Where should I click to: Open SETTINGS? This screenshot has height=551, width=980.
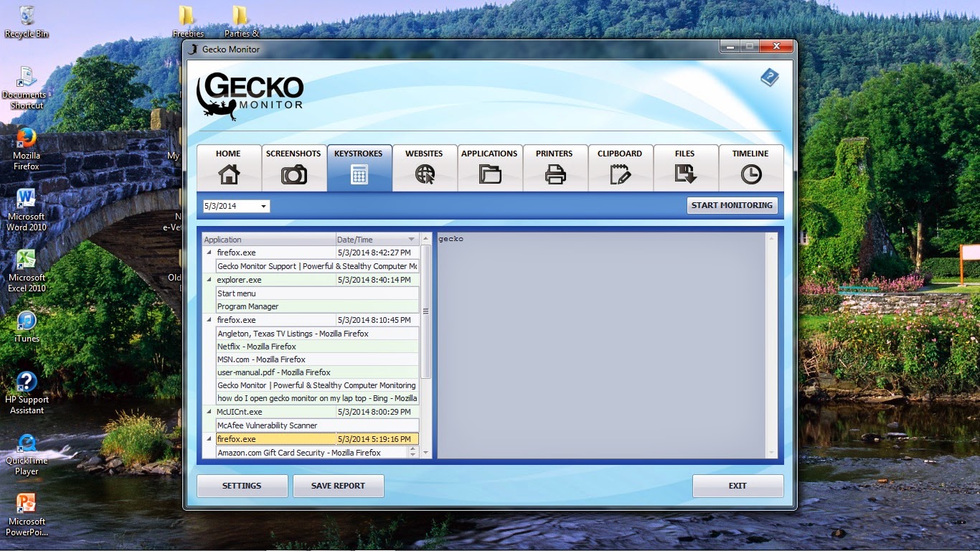coord(242,486)
